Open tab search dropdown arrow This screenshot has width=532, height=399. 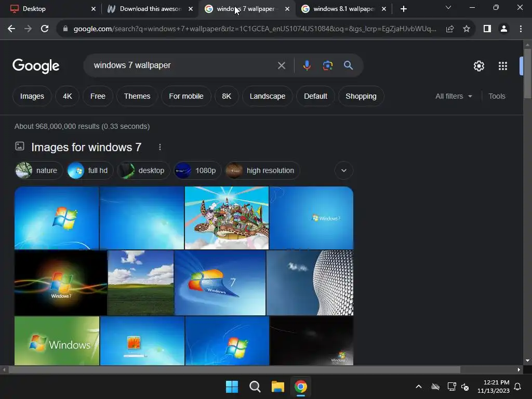[x=448, y=7]
